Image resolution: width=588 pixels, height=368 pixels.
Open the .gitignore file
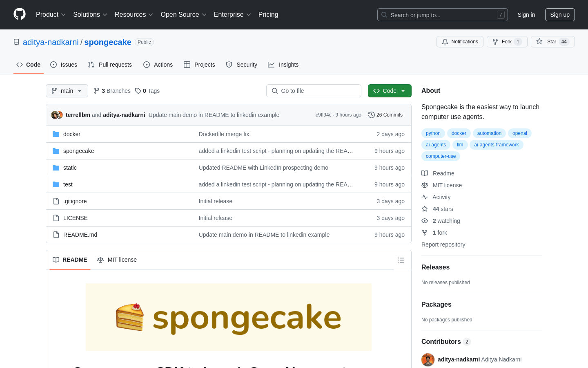[x=75, y=201]
